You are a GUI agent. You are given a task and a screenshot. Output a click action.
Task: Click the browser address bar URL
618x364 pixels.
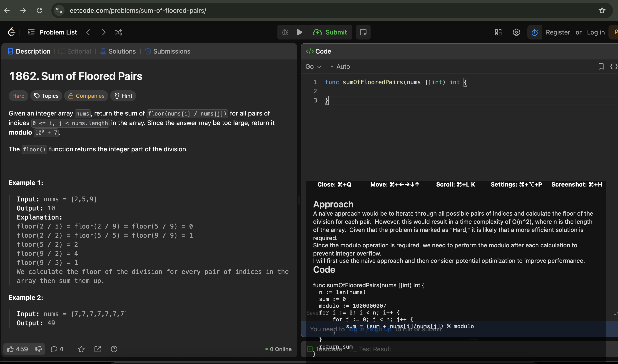pyautogui.click(x=137, y=10)
